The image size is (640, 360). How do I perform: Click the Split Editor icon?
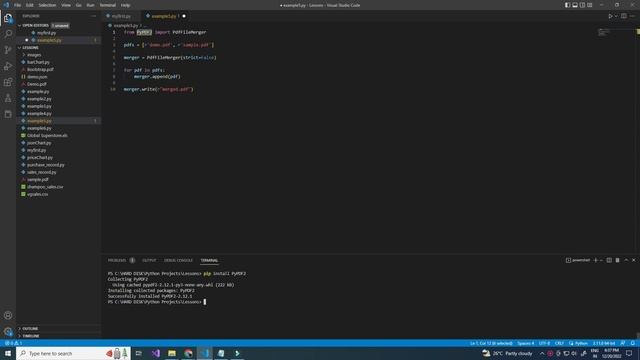[x=624, y=16]
